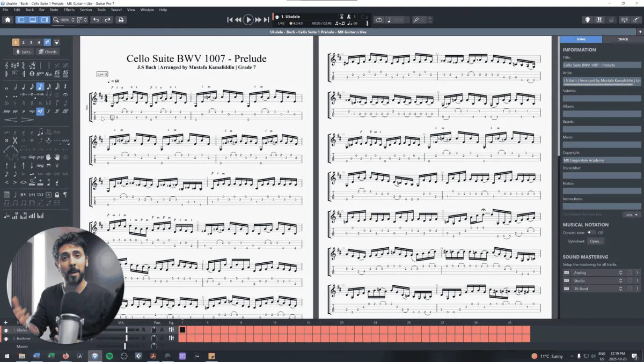644x362 pixels.
Task: Toggle the Concert tone switch
Action: coord(591,232)
